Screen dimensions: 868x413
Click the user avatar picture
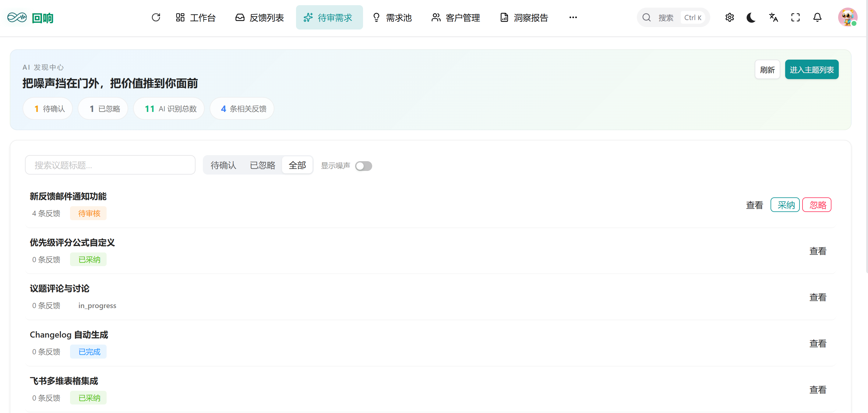[x=847, y=17]
